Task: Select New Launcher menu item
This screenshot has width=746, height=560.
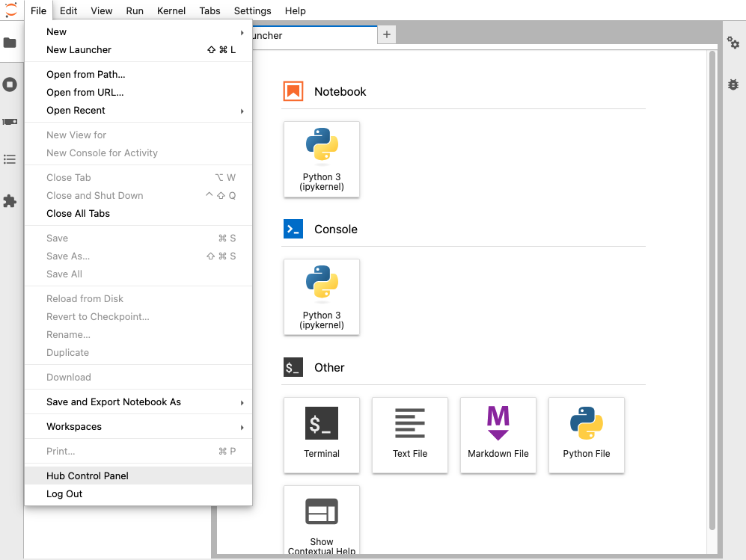Action: (138, 50)
